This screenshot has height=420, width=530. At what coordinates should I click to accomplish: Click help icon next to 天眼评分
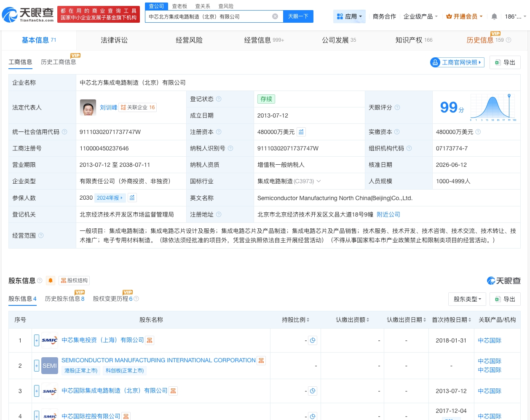(397, 107)
